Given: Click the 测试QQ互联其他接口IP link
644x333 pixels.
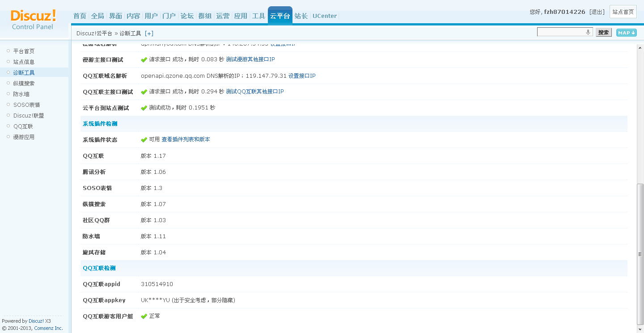Looking at the screenshot, I should [x=255, y=92].
